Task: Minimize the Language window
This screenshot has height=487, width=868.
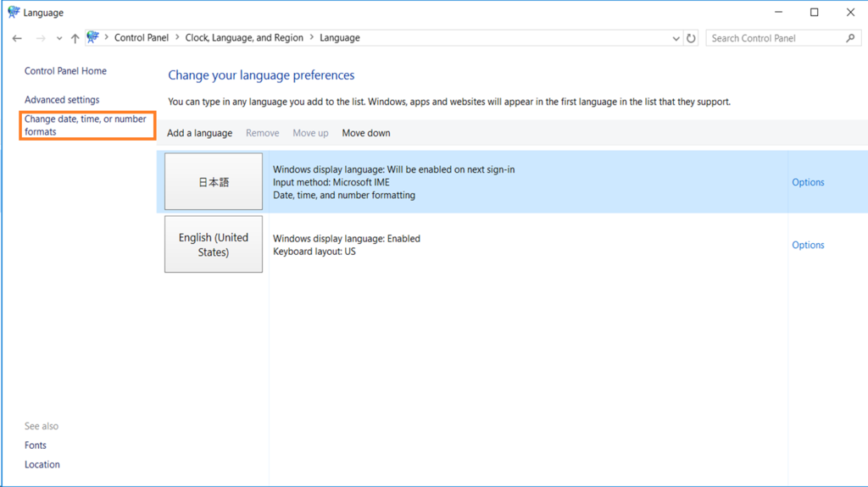Action: 778,12
